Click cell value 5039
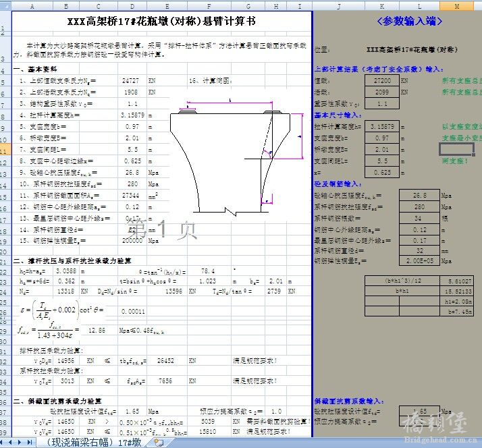This screenshot has height=448, width=482. (208, 421)
